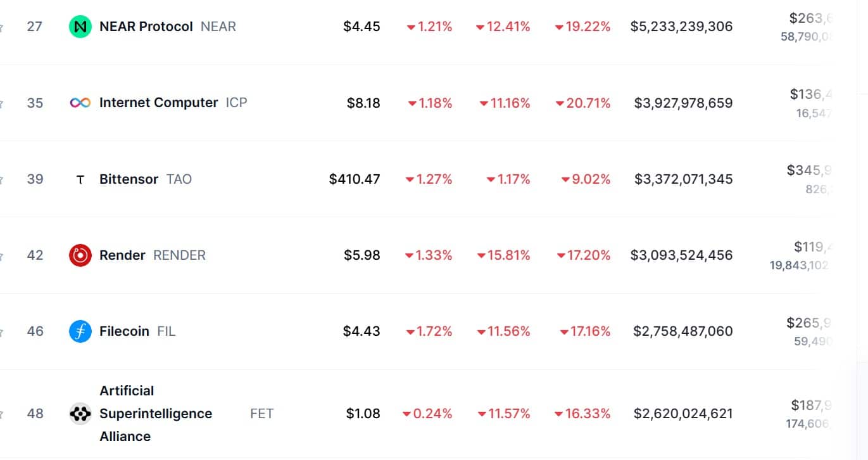Open the Filecoin name link
Image resolution: width=868 pixels, height=460 pixels.
(x=124, y=331)
